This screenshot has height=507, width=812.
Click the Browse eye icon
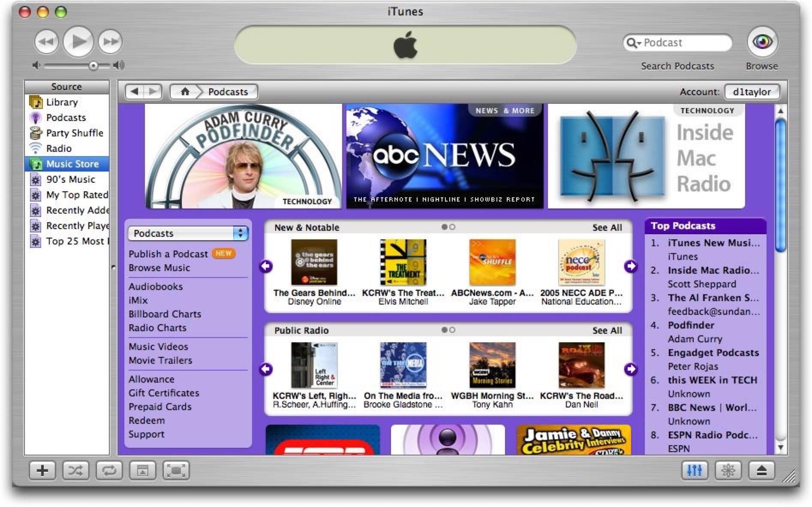(762, 42)
